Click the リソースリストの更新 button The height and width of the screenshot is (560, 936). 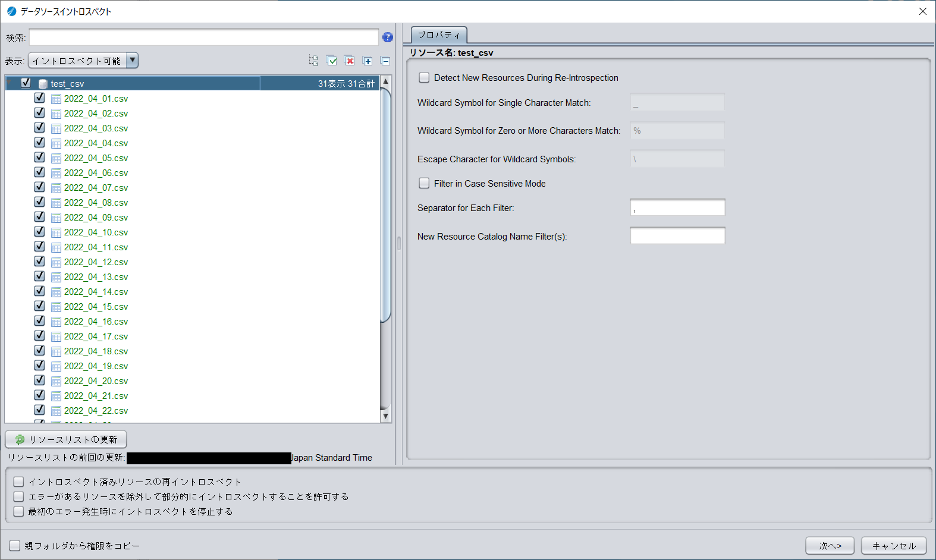(x=66, y=439)
